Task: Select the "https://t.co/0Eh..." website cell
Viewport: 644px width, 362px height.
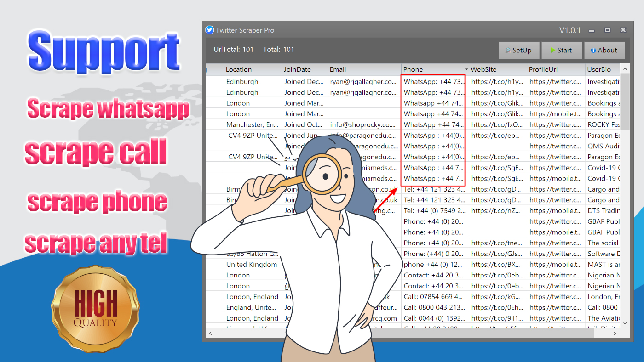Action: [x=498, y=307]
